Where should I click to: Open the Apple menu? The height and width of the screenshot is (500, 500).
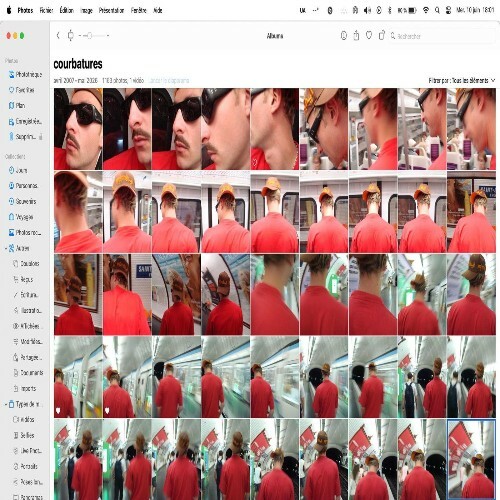[x=9, y=10]
